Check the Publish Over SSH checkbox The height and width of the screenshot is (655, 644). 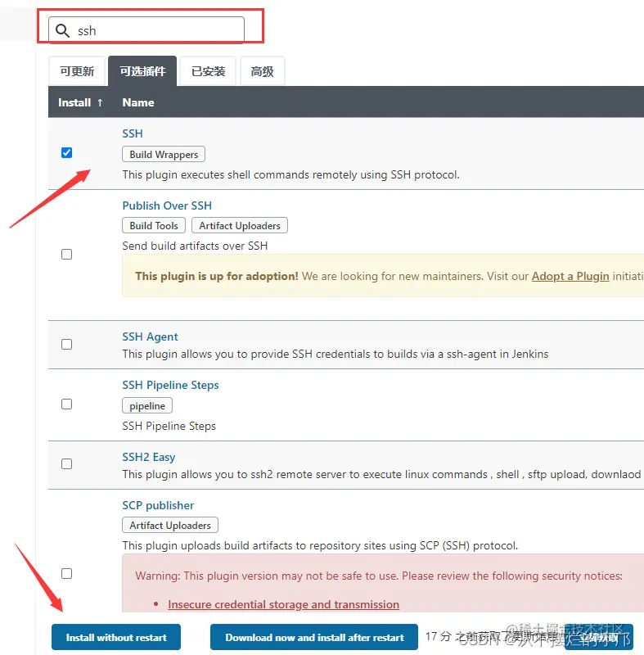click(x=67, y=255)
